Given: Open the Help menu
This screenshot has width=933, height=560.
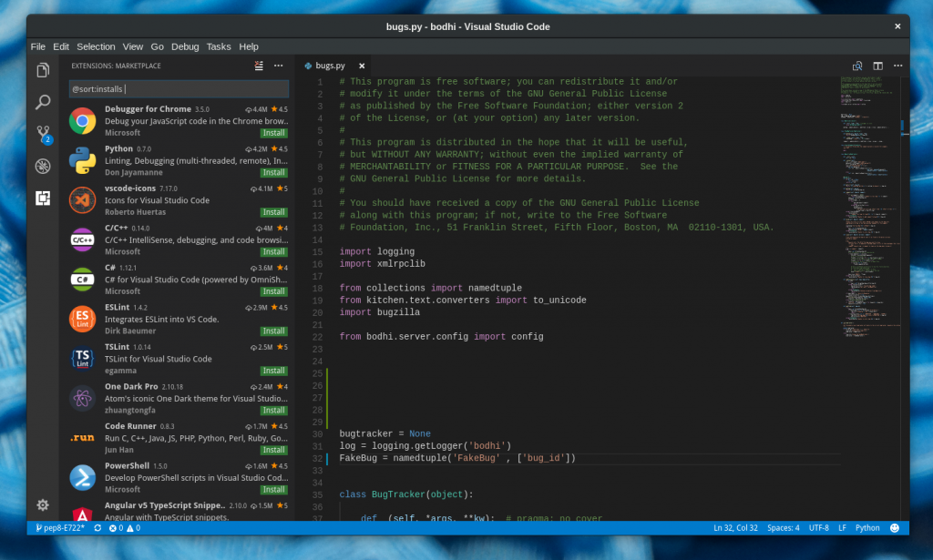Looking at the screenshot, I should [x=249, y=46].
